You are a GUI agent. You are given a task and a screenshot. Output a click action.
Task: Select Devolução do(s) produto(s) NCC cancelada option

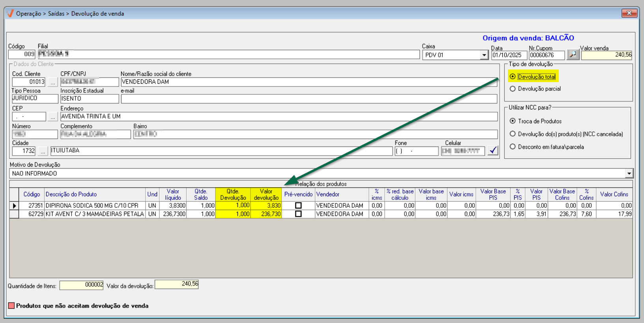click(x=513, y=134)
